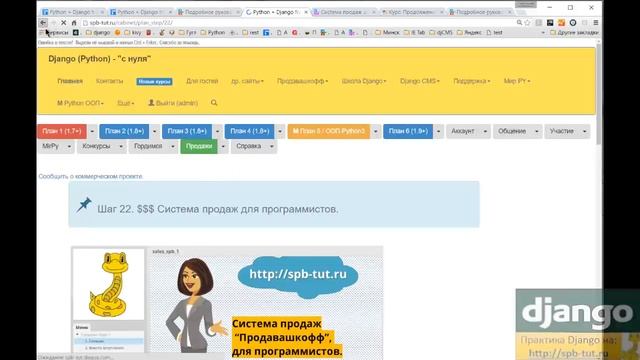The width and height of the screenshot is (640, 360).
Task: Click the page vertical scrollbar thumb
Action: tap(599, 94)
